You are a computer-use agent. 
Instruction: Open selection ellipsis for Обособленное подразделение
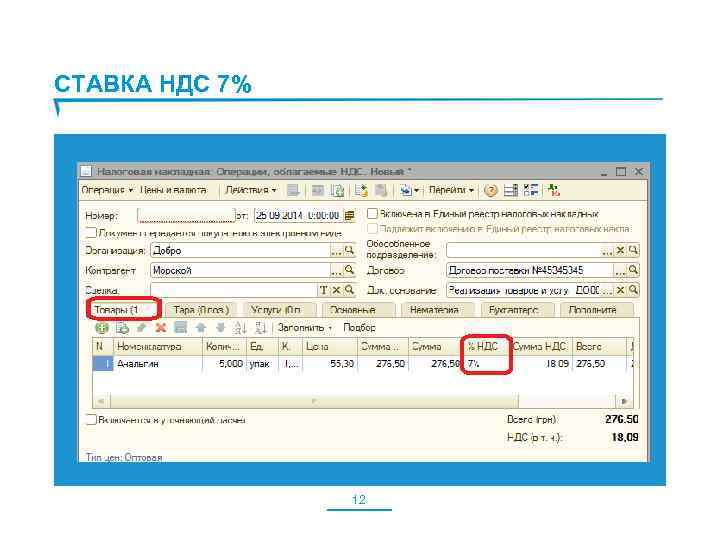(x=607, y=251)
